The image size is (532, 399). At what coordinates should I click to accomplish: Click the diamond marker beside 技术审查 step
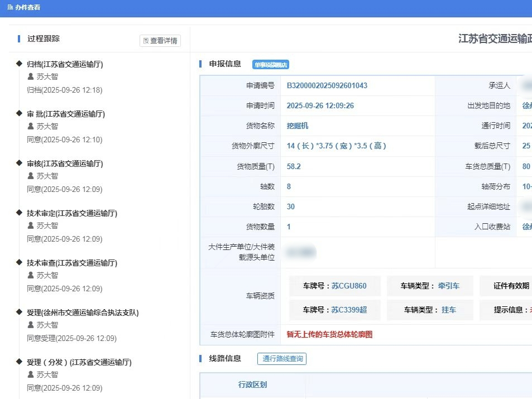tap(20, 262)
